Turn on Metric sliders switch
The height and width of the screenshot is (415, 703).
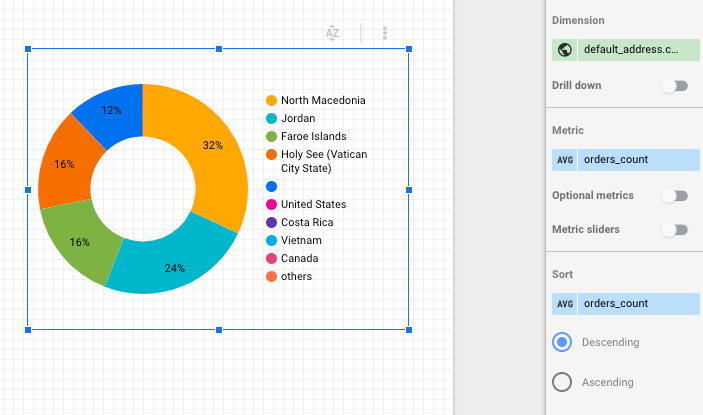pyautogui.click(x=675, y=230)
